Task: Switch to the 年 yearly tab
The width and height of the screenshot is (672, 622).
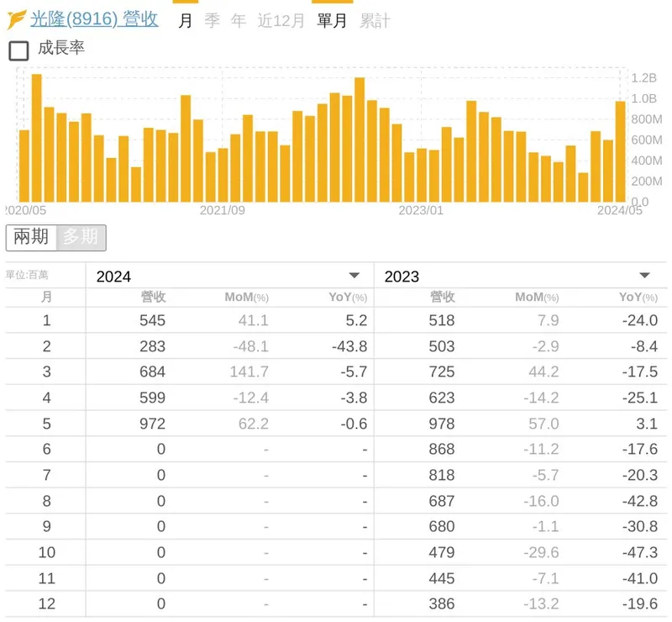Action: click(x=239, y=20)
